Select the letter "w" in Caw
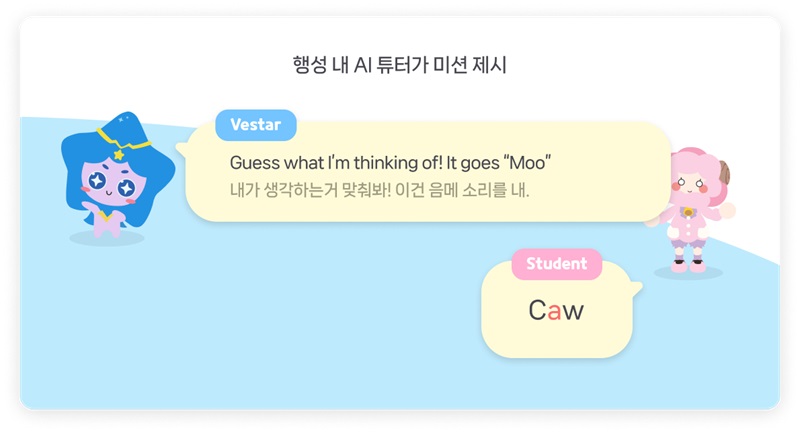This screenshot has height=432, width=800. pyautogui.click(x=572, y=311)
